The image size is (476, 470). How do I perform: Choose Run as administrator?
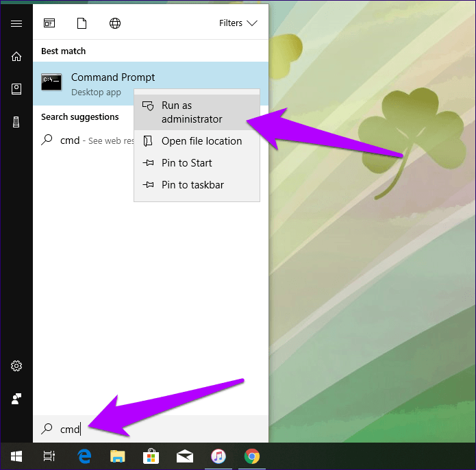coord(197,112)
